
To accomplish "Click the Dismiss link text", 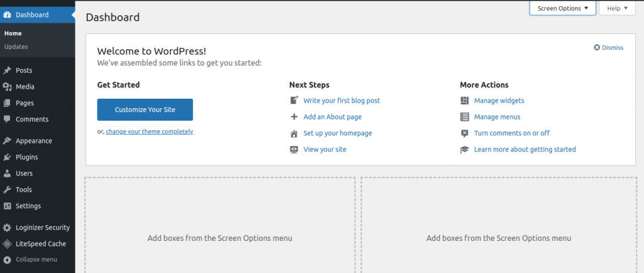I will [x=613, y=48].
